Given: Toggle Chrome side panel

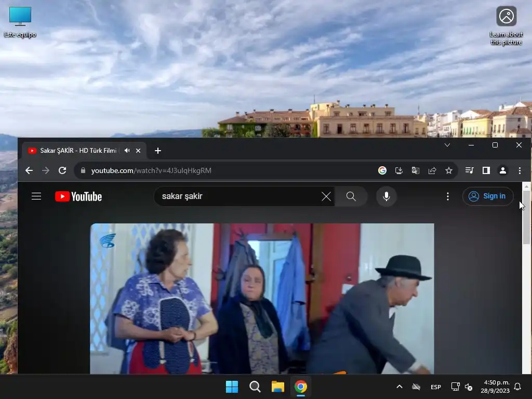Looking at the screenshot, I should click(486, 170).
